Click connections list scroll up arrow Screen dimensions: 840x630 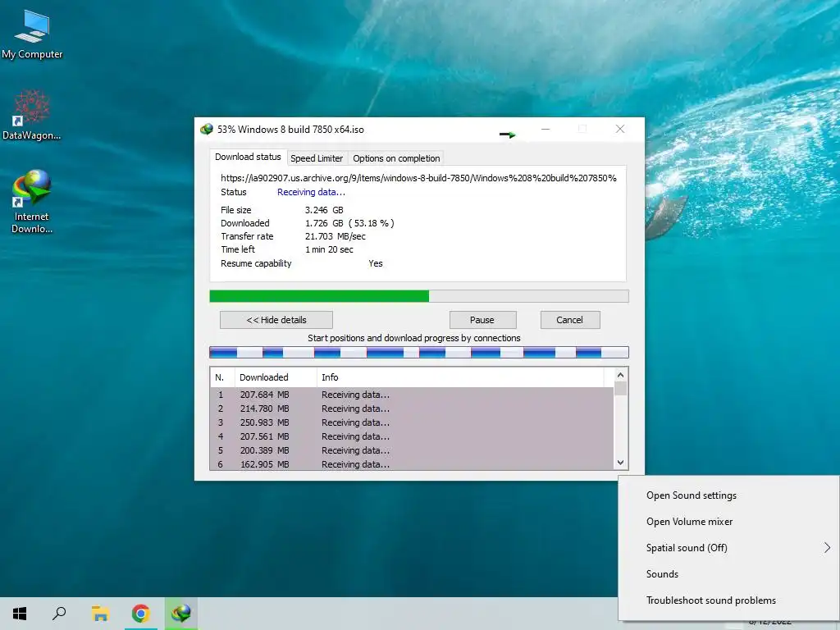tap(620, 375)
